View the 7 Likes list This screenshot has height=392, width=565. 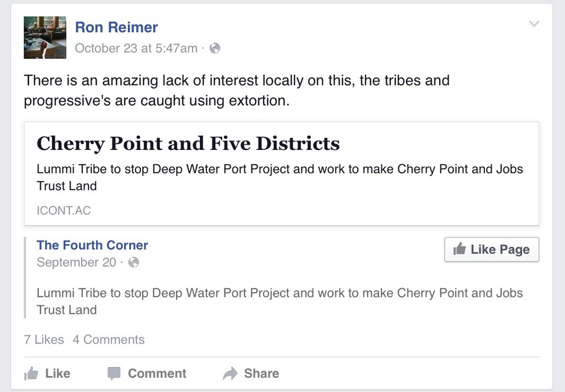tap(44, 340)
